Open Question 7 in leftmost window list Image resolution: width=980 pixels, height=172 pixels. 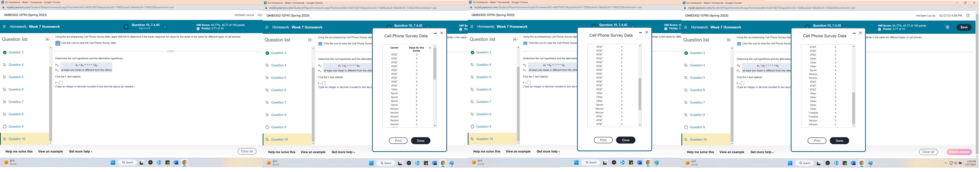pyautogui.click(x=16, y=102)
